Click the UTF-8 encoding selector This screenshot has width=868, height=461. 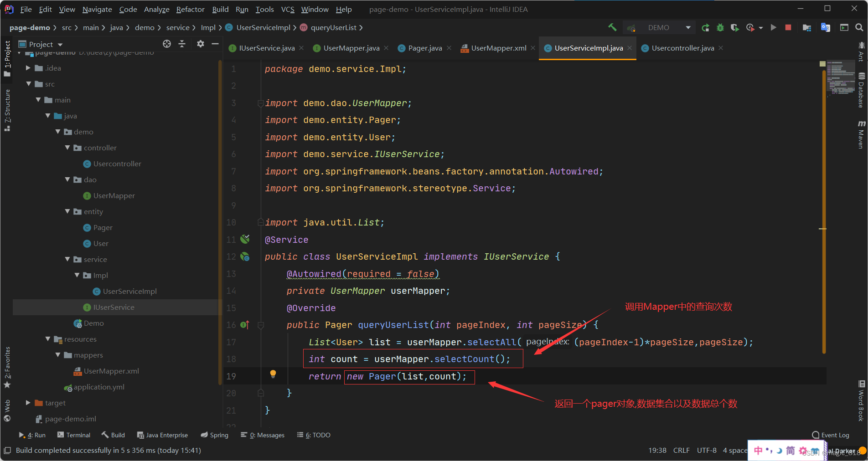click(707, 451)
